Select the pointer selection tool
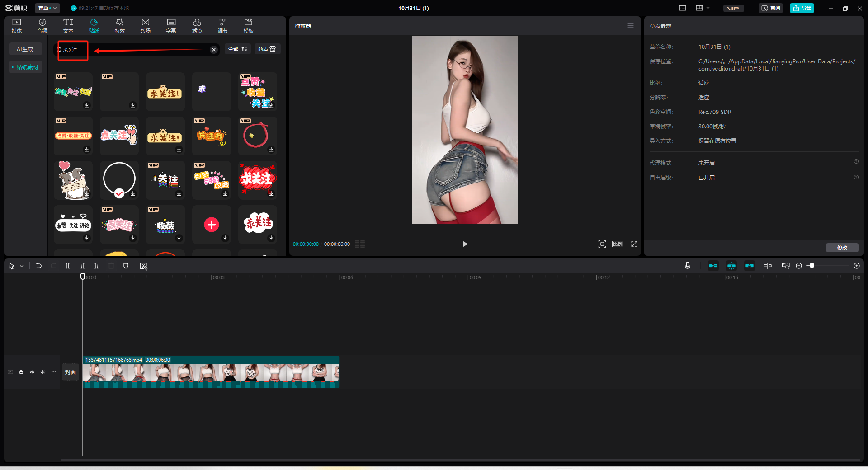Viewport: 868px width, 470px height. click(11, 266)
